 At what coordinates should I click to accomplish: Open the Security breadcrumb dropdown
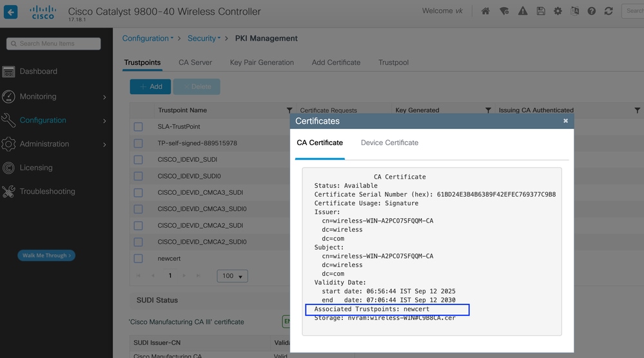click(x=204, y=38)
